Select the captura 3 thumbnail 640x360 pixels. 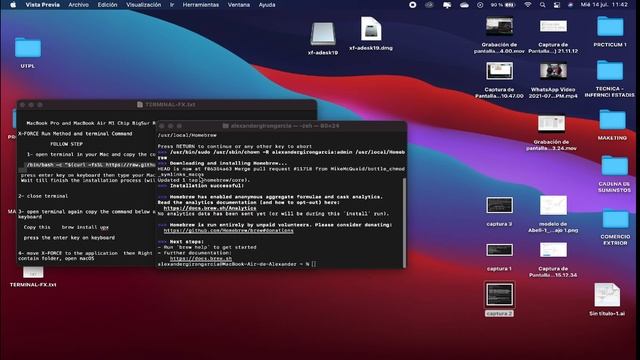tap(499, 205)
